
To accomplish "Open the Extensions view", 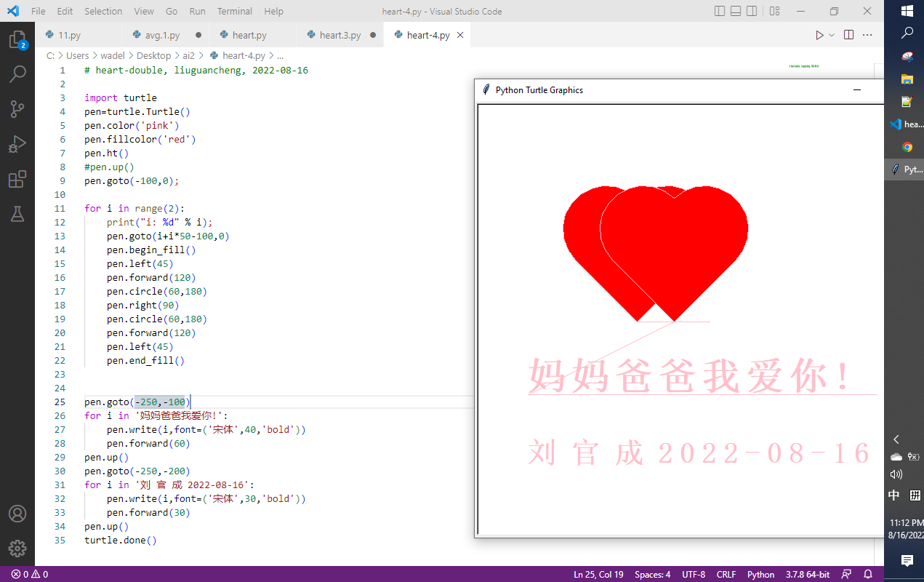I will click(x=17, y=179).
